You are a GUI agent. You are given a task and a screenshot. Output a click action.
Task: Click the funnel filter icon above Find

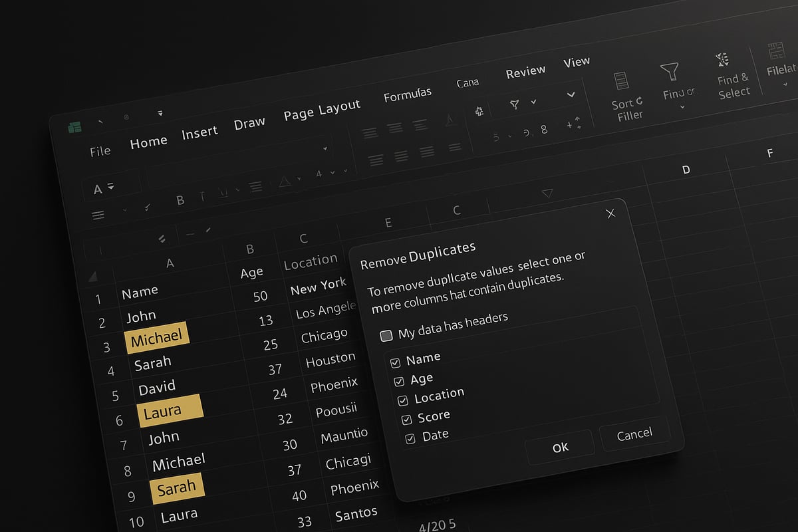click(x=669, y=71)
